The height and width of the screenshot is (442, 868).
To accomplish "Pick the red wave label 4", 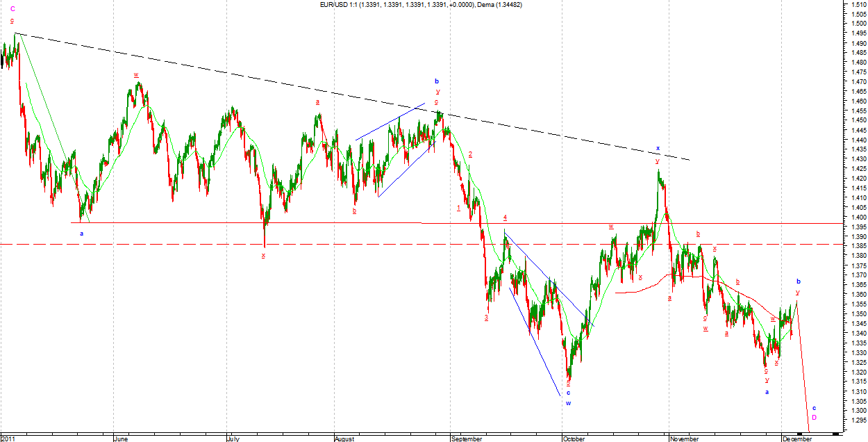I will (x=505, y=218).
